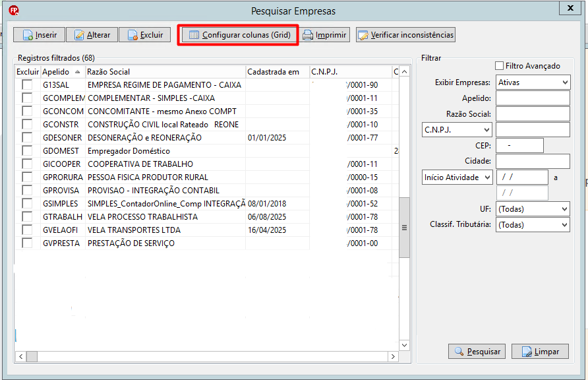This screenshot has width=588, height=380.
Task: Check Excluir box for GSIMPLES row
Action: 27,204
